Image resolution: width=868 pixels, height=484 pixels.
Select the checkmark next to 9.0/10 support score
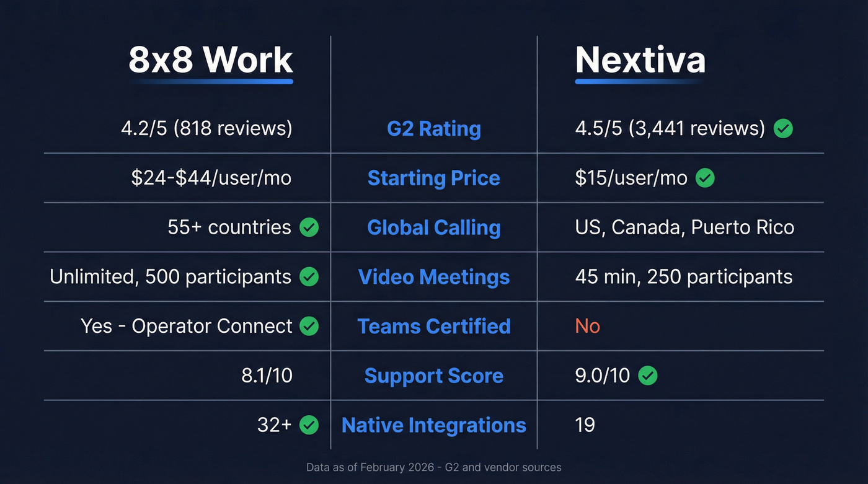point(649,376)
